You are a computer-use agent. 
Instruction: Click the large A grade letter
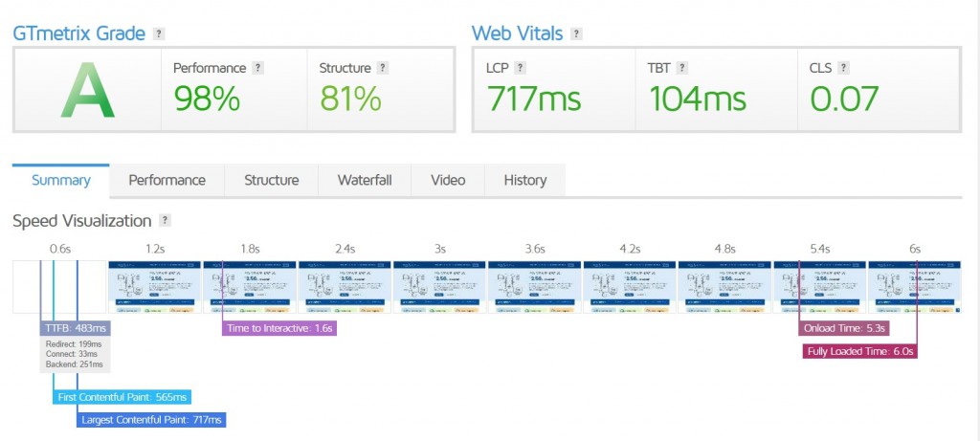click(x=87, y=90)
